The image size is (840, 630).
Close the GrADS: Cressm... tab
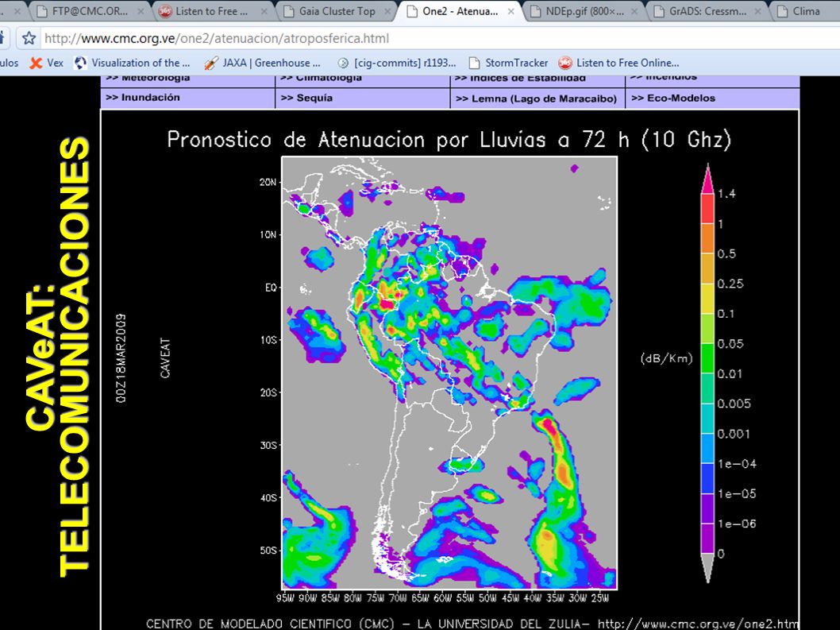(757, 11)
